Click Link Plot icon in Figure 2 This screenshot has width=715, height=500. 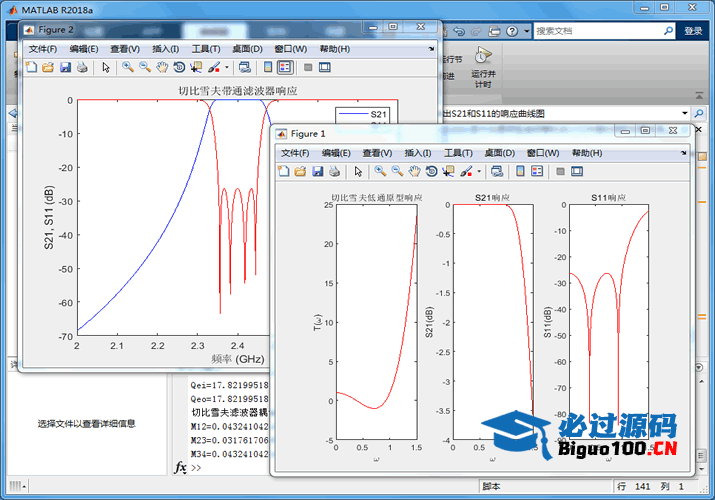pos(245,67)
